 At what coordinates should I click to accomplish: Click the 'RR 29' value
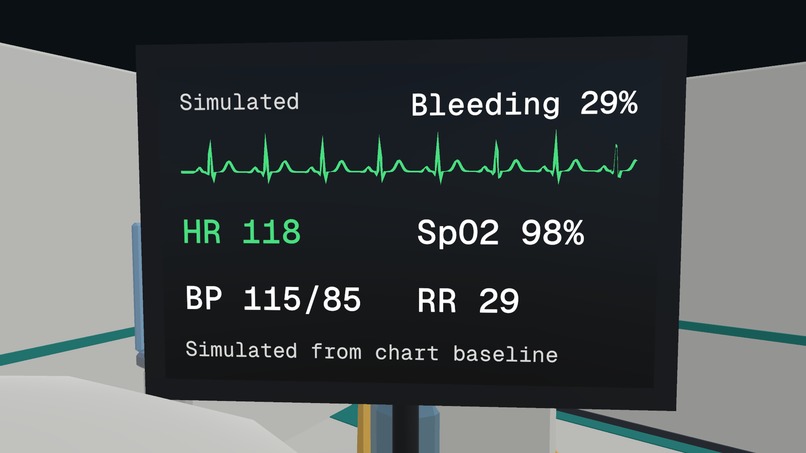click(468, 301)
